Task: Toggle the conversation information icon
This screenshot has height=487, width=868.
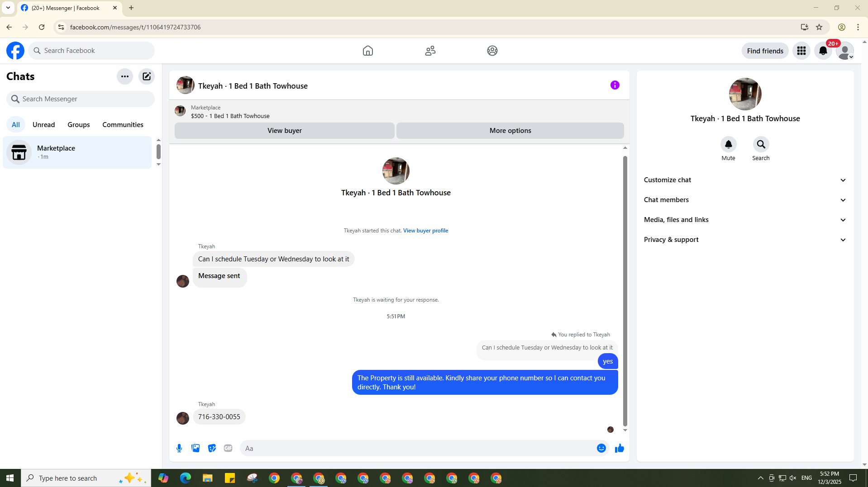Action: [615, 85]
